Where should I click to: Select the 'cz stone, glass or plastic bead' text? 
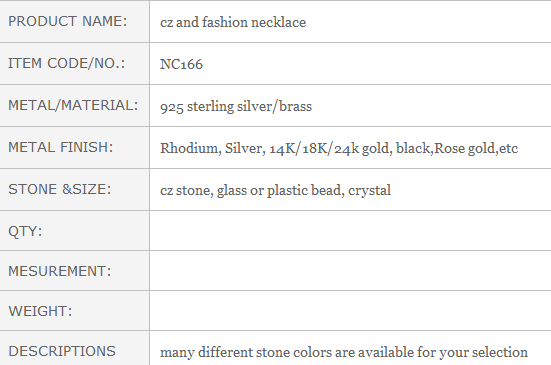[x=252, y=190]
